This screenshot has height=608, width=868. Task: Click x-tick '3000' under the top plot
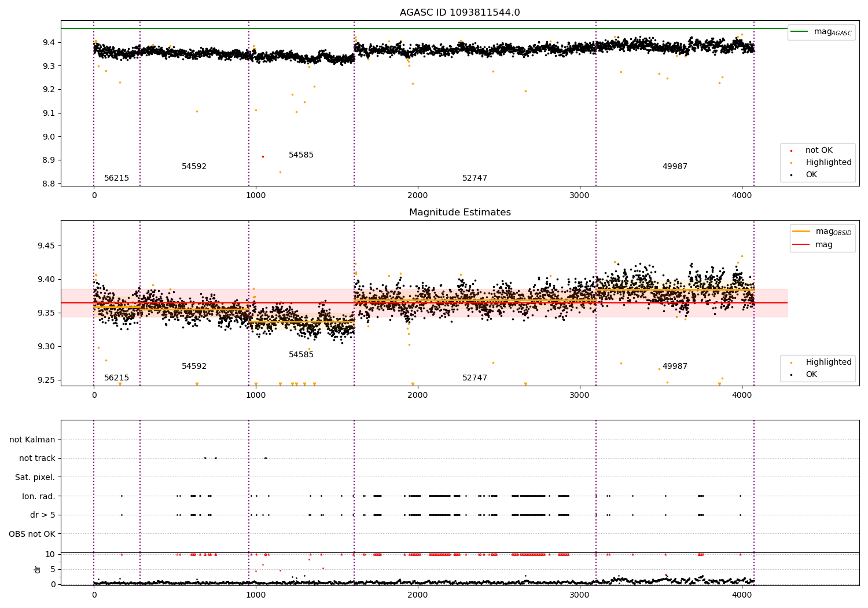coord(580,196)
